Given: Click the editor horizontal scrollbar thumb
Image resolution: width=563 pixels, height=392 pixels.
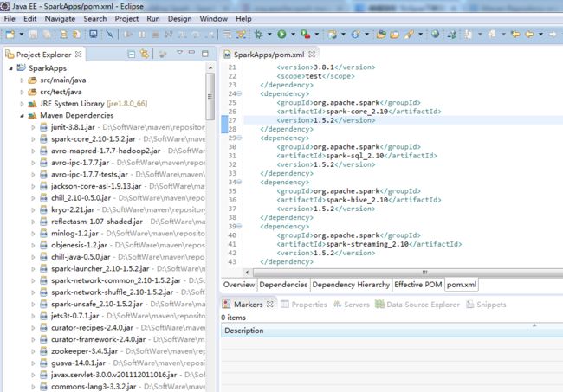Looking at the screenshot, I should pyautogui.click(x=408, y=273).
